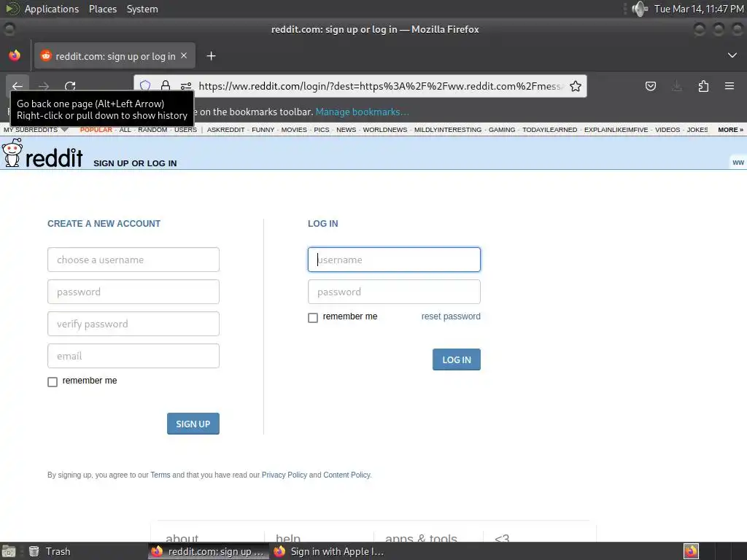Click the reddit alien logo

[x=12, y=153]
